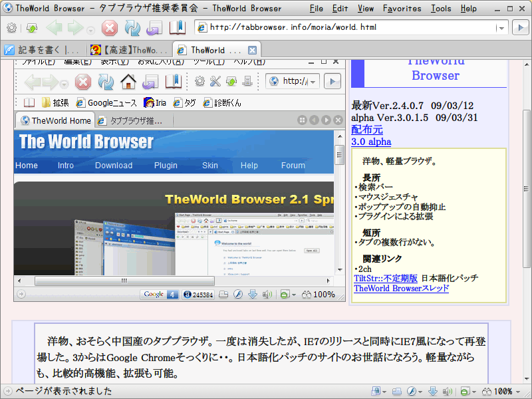Image resolution: width=532 pixels, height=399 pixels.
Task: Click the Home house icon in embedded screenshot
Action: (x=128, y=81)
